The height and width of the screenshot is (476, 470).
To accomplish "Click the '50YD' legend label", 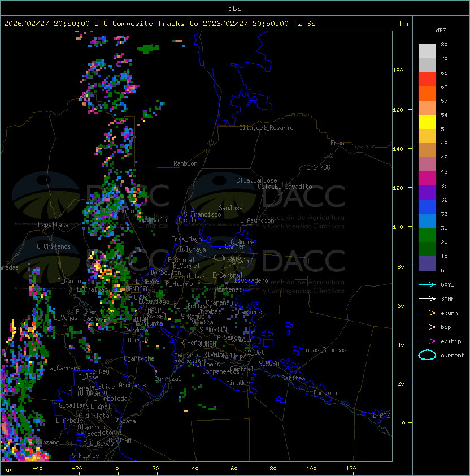I will coord(447,285).
